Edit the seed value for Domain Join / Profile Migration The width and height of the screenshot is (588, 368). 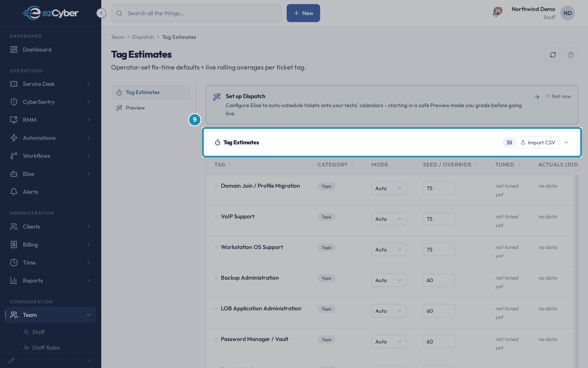click(439, 188)
